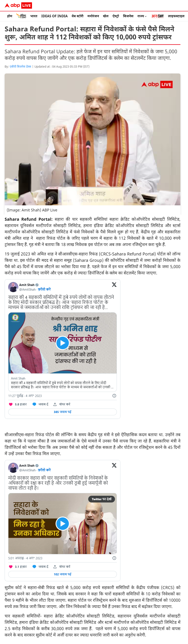The height and width of the screenshot is (644, 188).
Task: Read 102 replies on second tweet
Action: (x=63, y=574)
